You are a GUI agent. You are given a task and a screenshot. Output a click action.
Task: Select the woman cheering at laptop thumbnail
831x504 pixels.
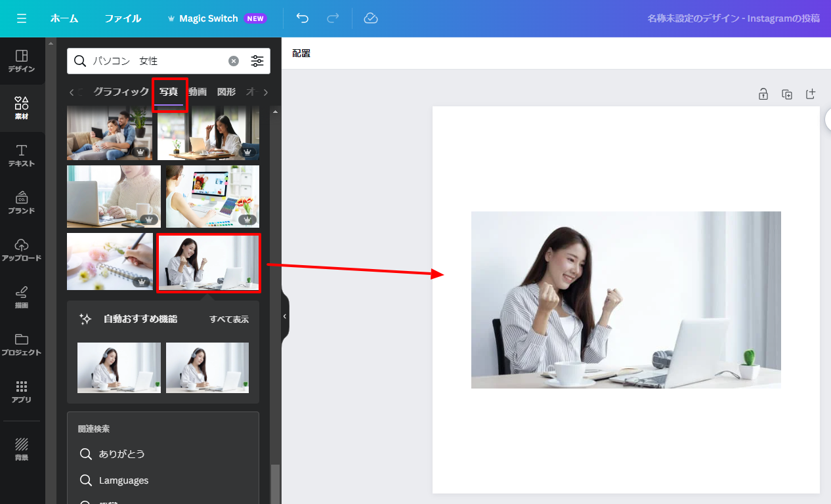click(x=209, y=262)
